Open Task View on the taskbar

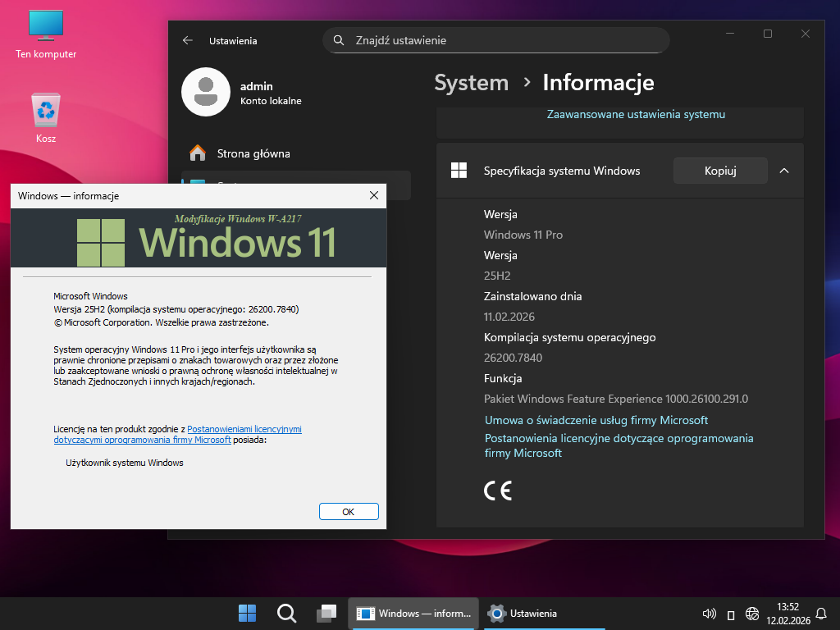tap(326, 613)
